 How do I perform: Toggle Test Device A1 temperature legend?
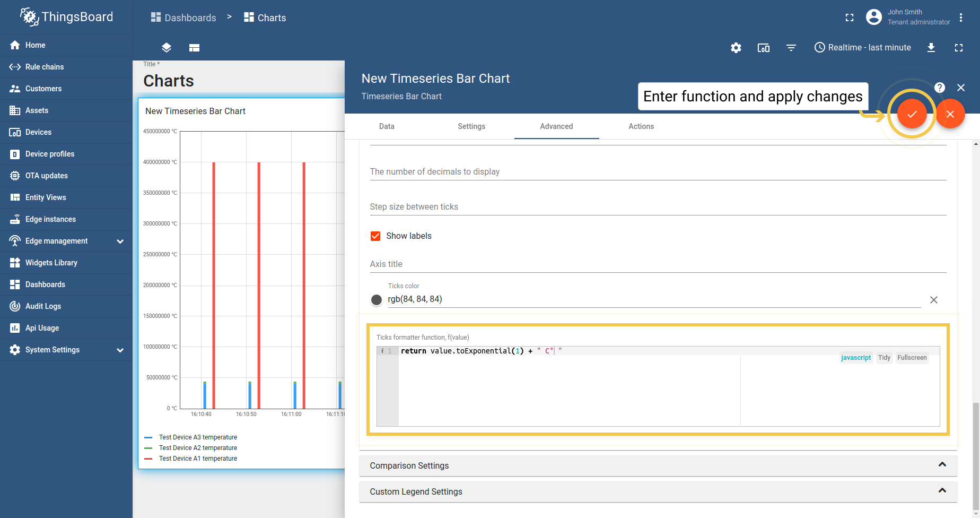click(x=198, y=459)
